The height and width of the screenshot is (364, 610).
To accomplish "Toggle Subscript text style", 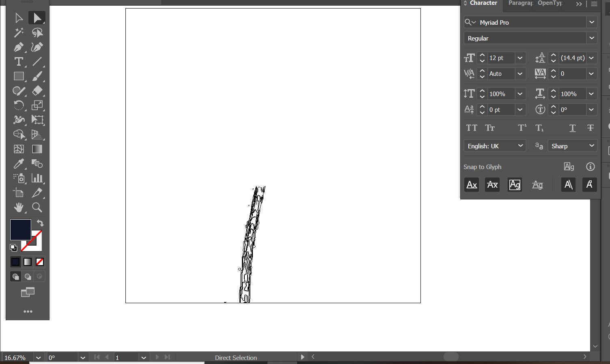I will pos(539,128).
